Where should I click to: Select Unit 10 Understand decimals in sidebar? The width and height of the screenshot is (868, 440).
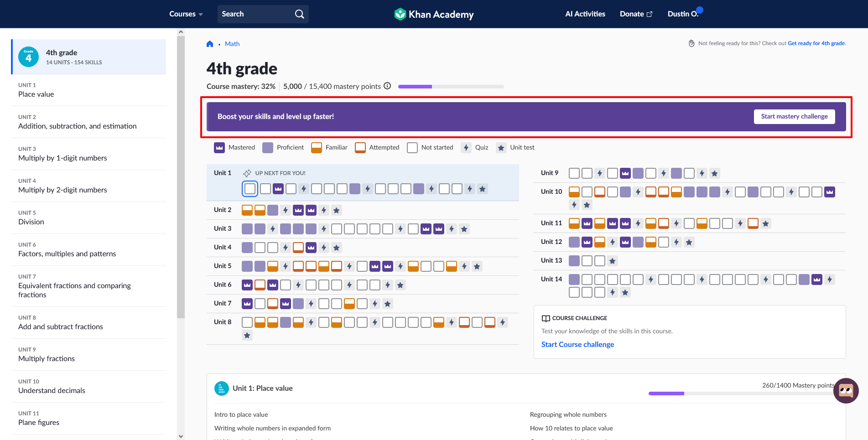(88, 387)
